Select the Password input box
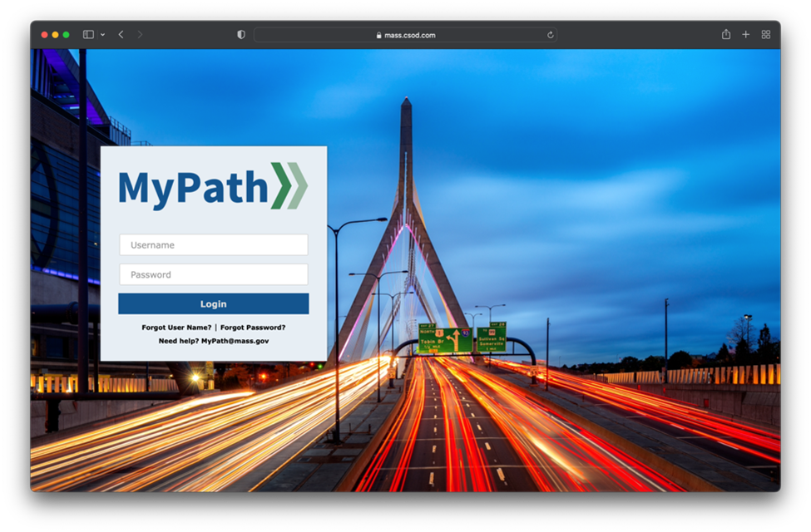 (213, 274)
